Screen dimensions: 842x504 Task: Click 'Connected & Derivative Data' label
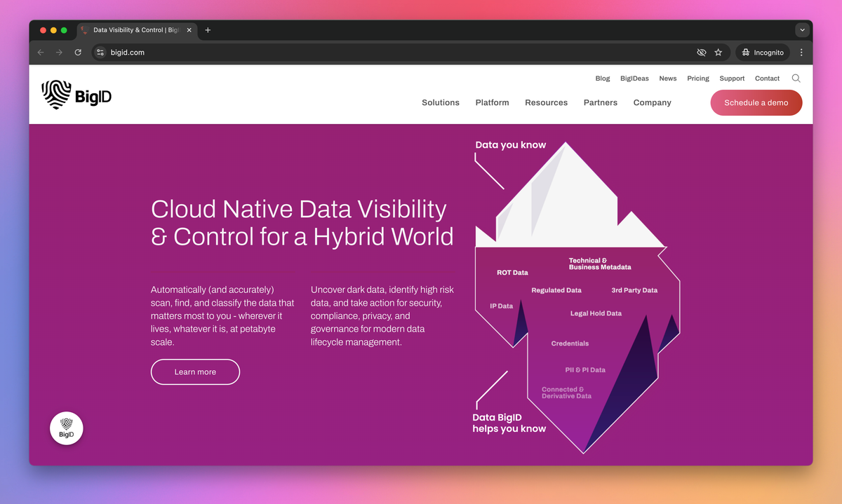point(566,393)
